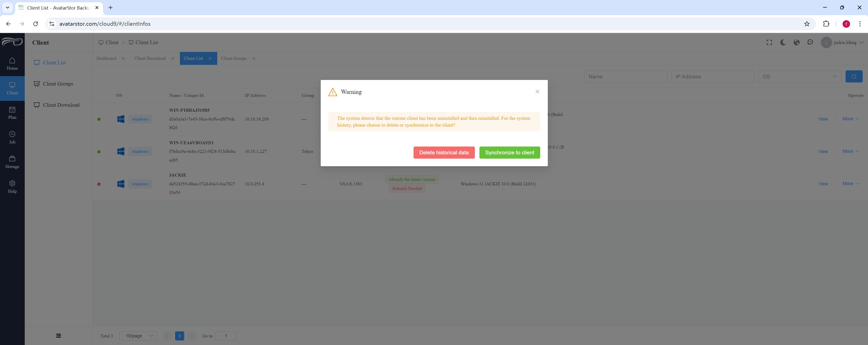Open the Job sidebar section

(12, 137)
